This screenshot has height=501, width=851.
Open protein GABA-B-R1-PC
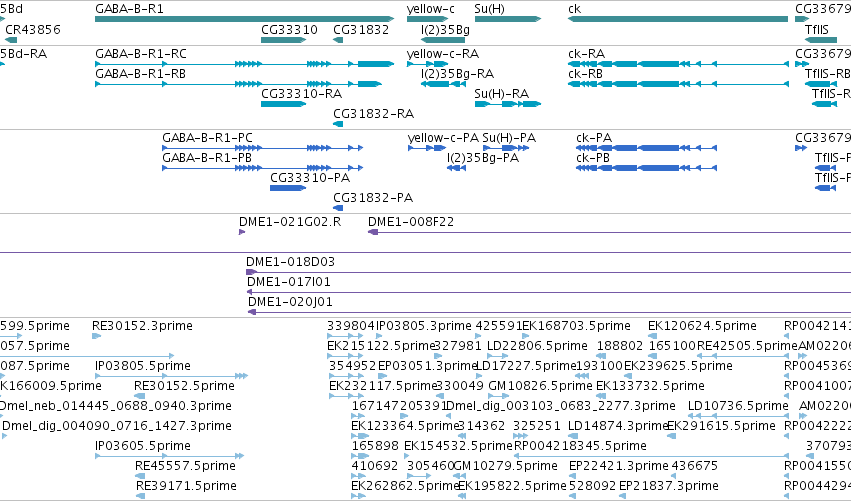coord(207,138)
